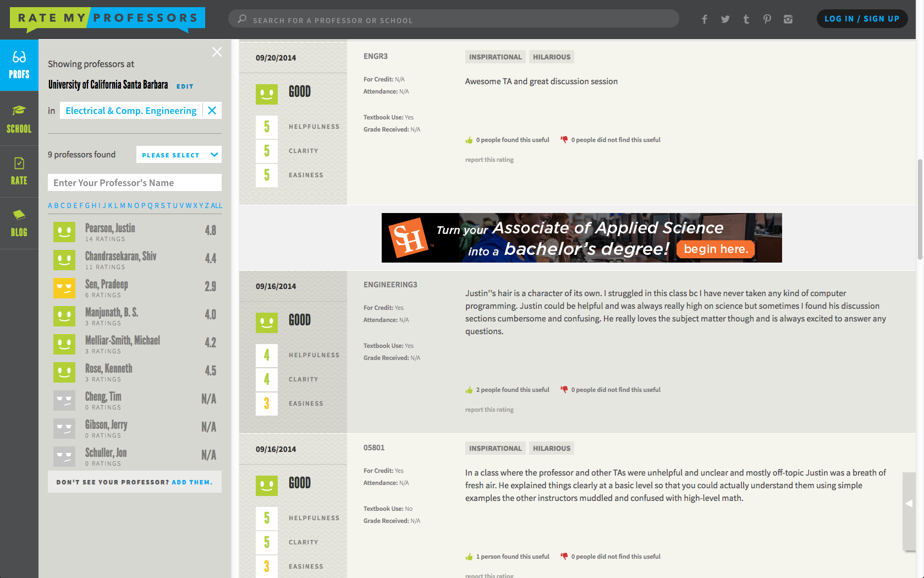Click the Rate My Professors logo
This screenshot has width=924, height=578.
coord(107,19)
